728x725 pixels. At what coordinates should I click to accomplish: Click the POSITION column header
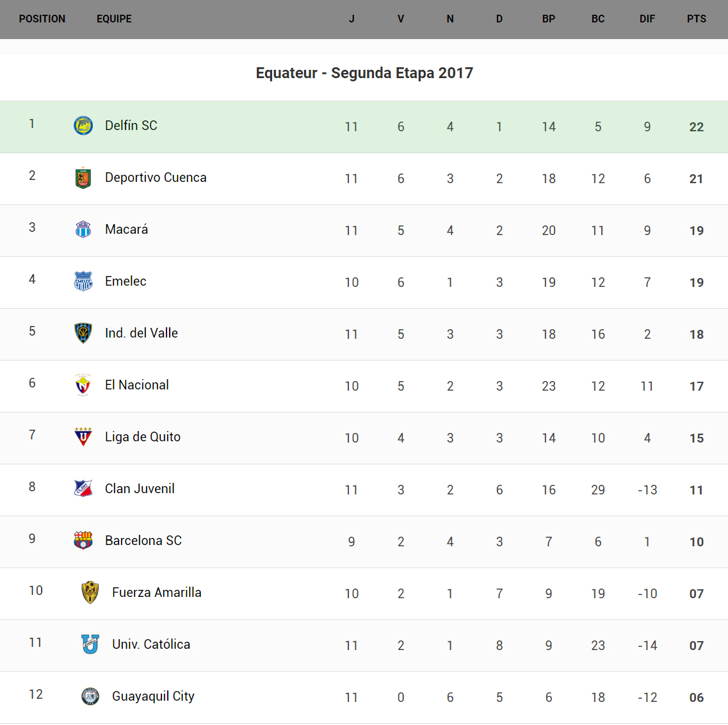(42, 19)
